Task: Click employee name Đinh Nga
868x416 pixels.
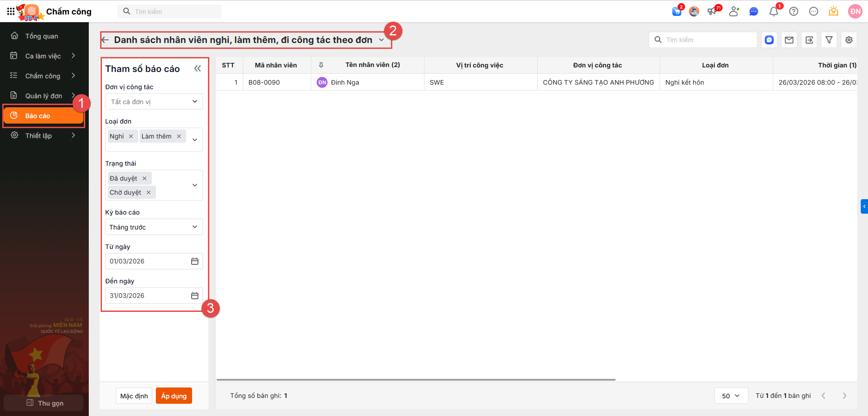Action: [x=345, y=82]
